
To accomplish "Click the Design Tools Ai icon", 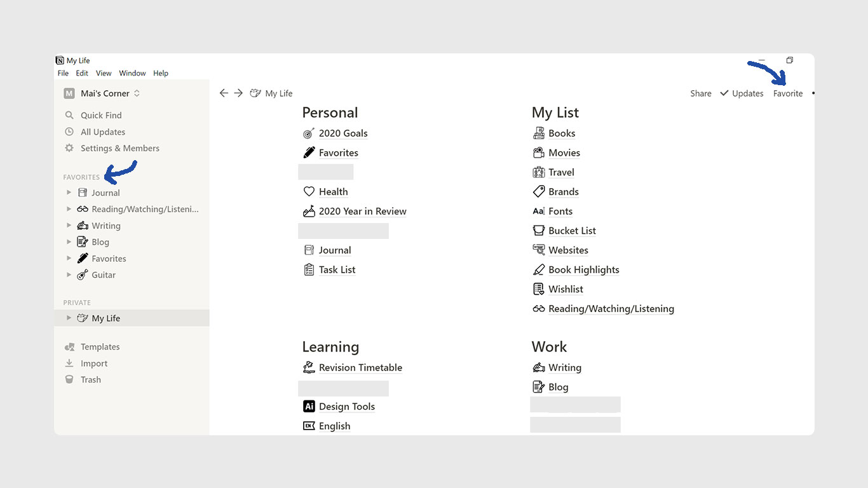I will click(x=309, y=407).
